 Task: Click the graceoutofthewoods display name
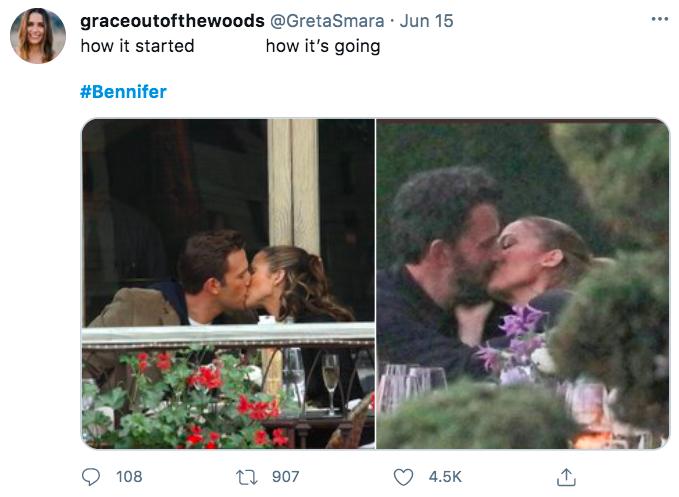pyautogui.click(x=172, y=21)
